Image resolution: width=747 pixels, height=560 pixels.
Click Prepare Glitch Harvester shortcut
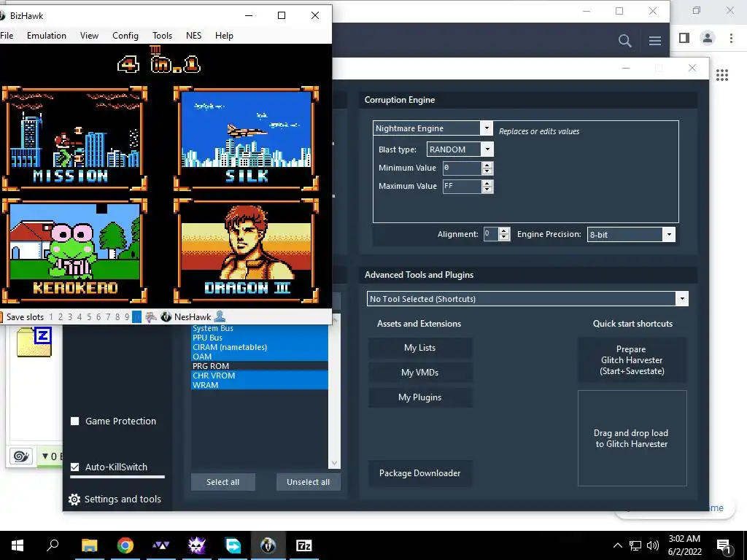[x=632, y=360]
